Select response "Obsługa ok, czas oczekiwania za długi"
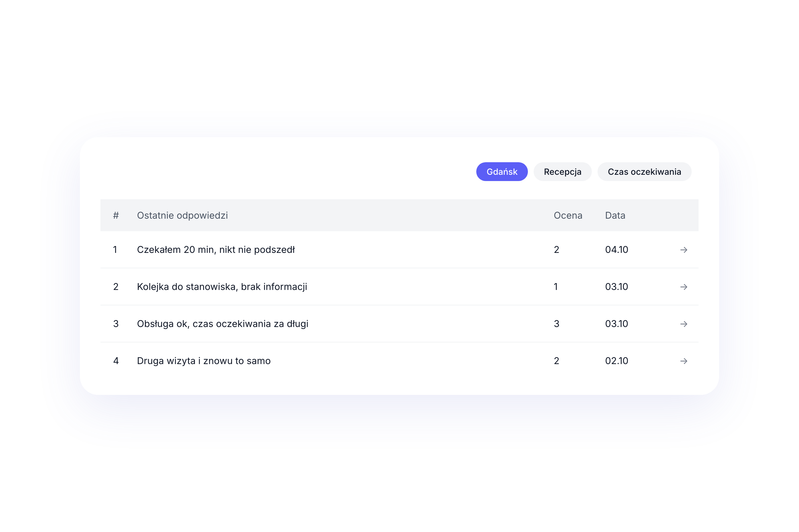The image size is (799, 532). (222, 324)
